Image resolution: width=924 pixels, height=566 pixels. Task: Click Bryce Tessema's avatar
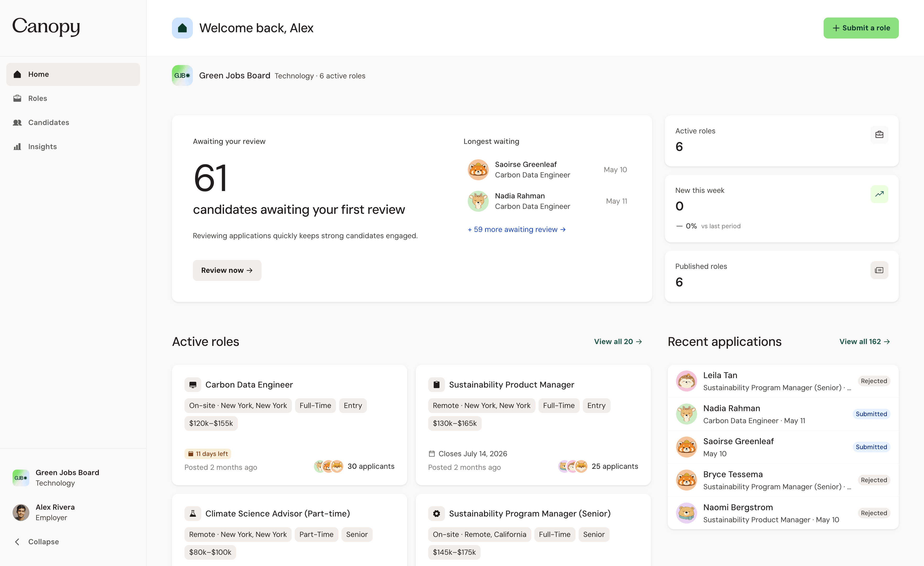686,480
